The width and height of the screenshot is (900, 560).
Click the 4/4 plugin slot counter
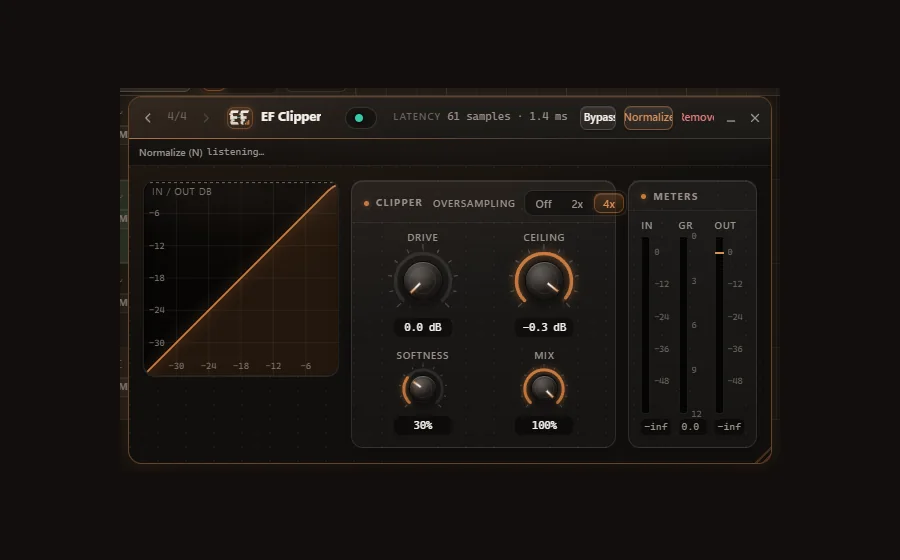click(x=177, y=116)
